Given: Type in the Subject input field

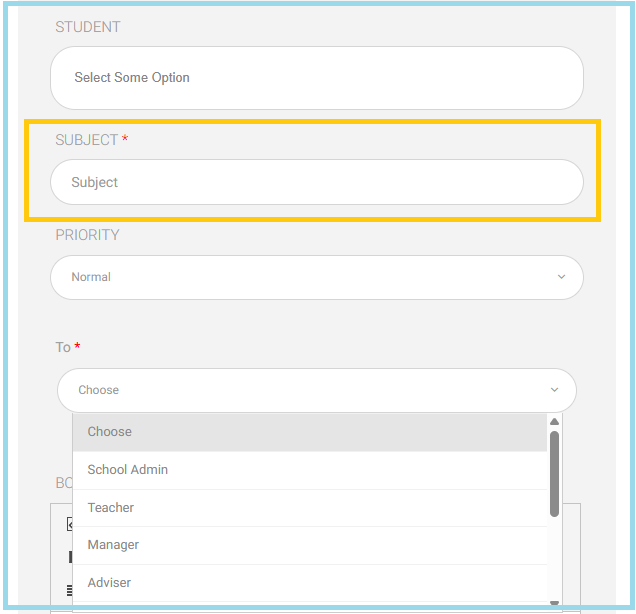Looking at the screenshot, I should (x=316, y=183).
